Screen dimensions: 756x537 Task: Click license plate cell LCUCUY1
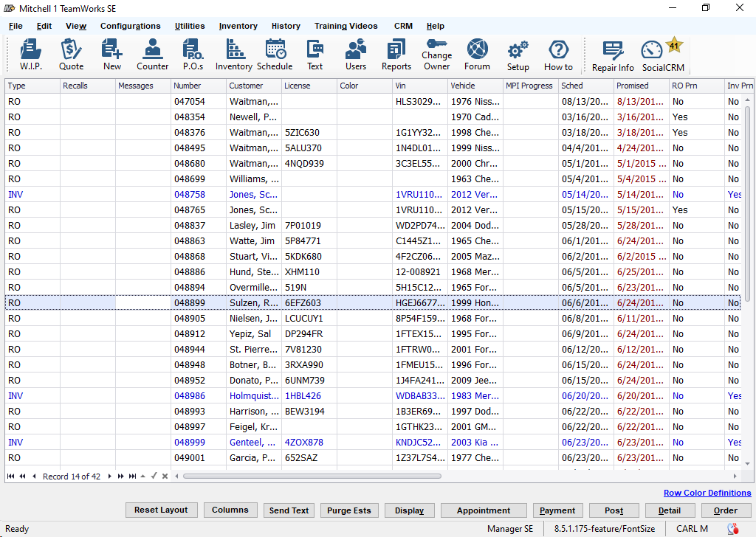[309, 319]
